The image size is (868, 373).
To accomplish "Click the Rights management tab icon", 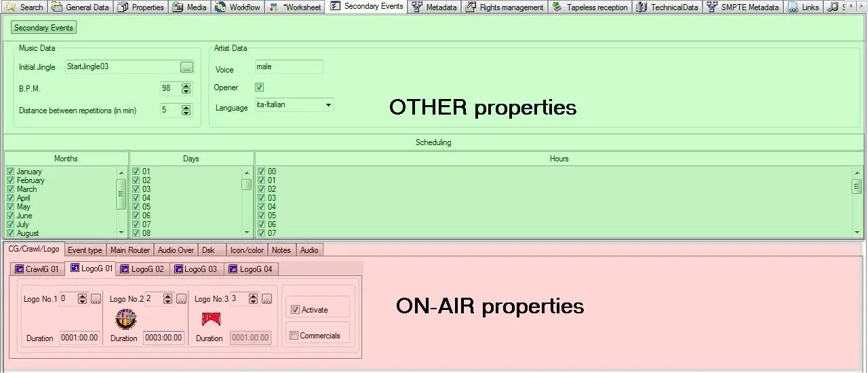I will coord(471,7).
